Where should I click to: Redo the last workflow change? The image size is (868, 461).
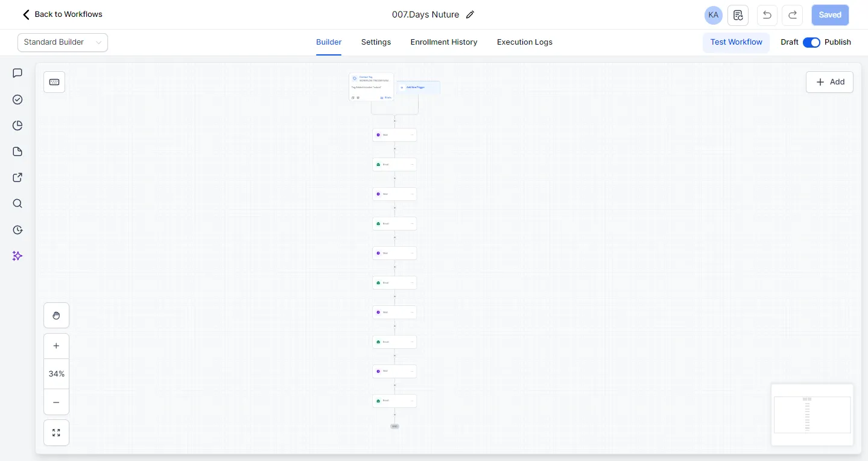point(792,15)
